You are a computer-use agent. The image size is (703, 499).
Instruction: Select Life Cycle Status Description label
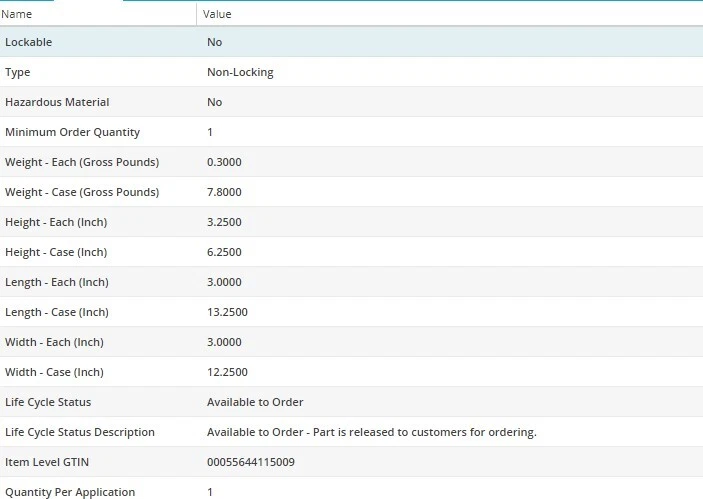click(x=80, y=433)
